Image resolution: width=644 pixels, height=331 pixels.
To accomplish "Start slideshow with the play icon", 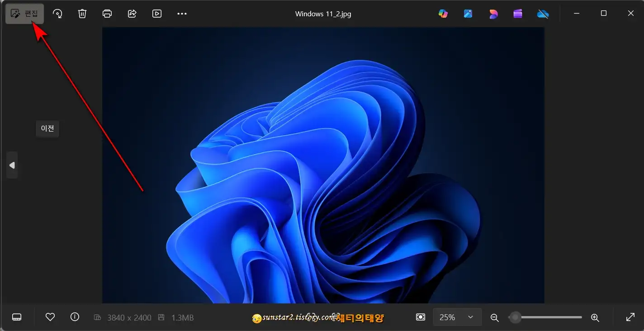I will [157, 14].
